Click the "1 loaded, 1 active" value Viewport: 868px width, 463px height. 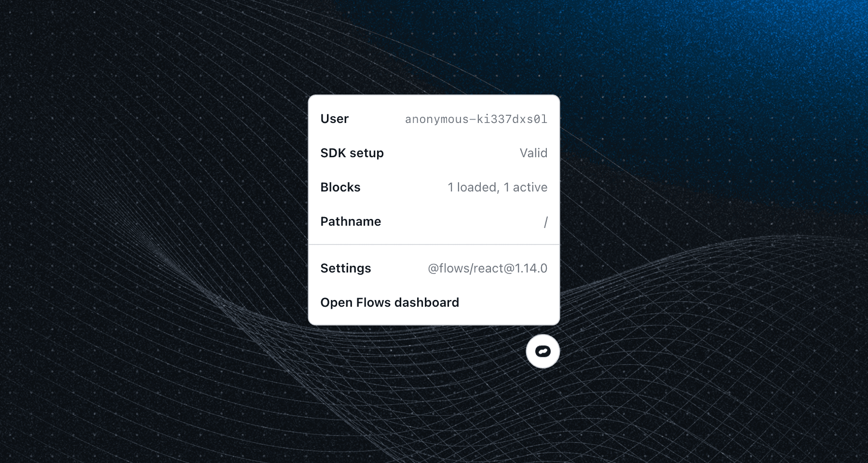497,187
